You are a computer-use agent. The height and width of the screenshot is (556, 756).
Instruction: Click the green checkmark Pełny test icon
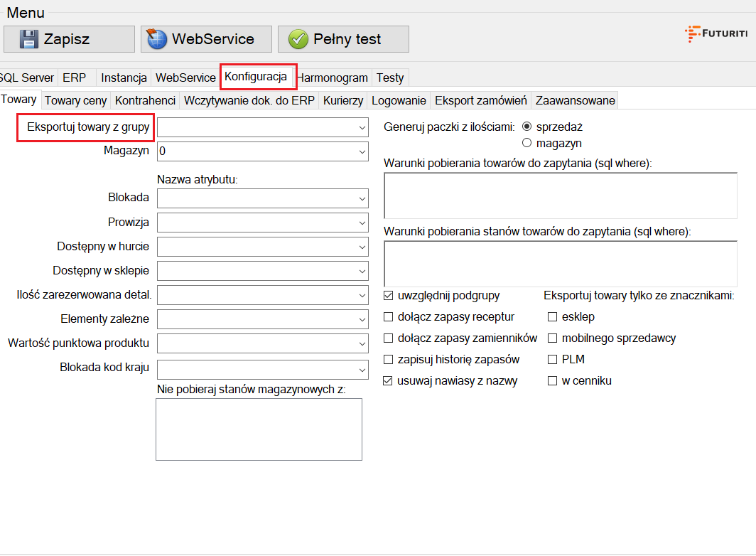pos(298,39)
